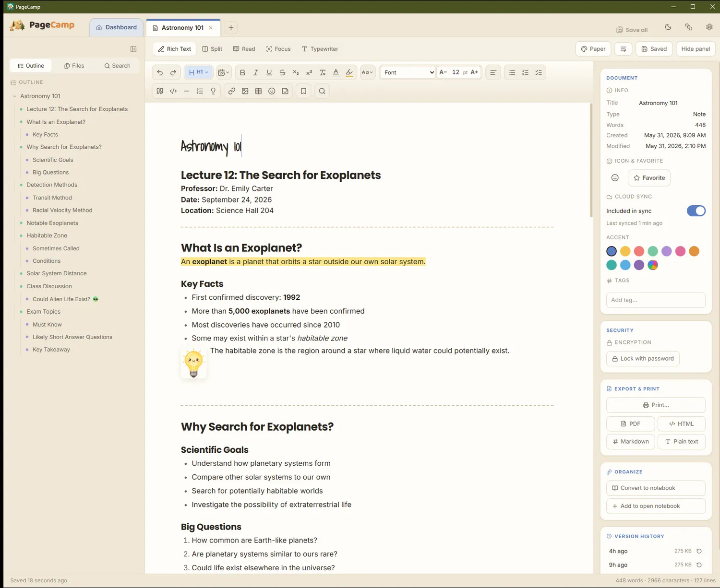The height and width of the screenshot is (588, 720).
Task: Decrease the font size
Action: 443,72
